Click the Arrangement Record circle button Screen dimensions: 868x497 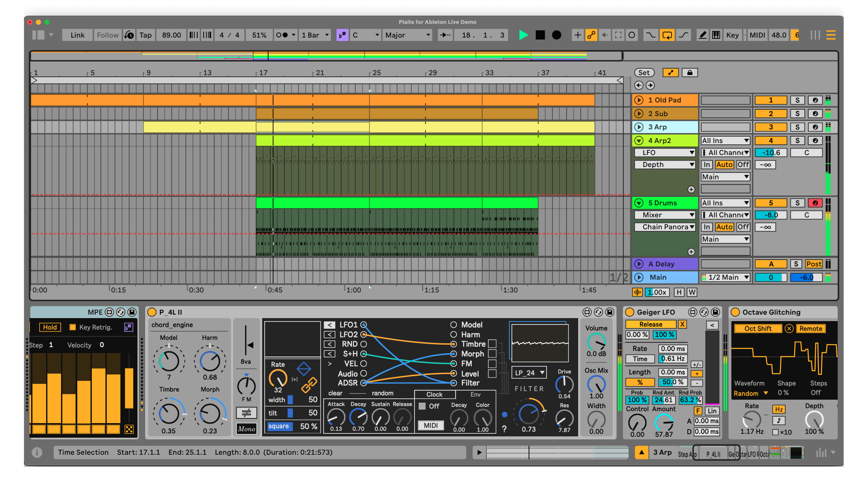tap(556, 35)
